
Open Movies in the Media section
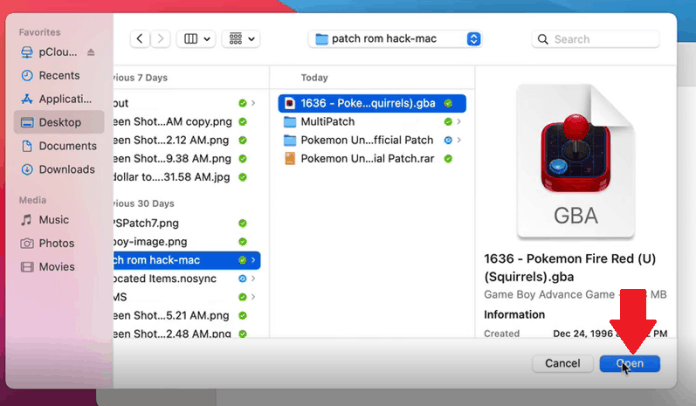coord(59,267)
